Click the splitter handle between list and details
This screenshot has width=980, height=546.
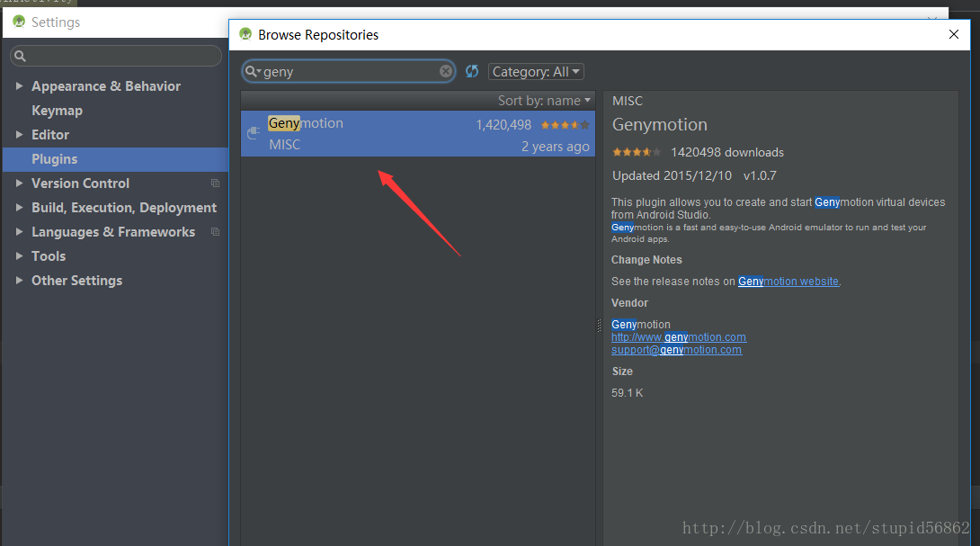click(x=599, y=326)
